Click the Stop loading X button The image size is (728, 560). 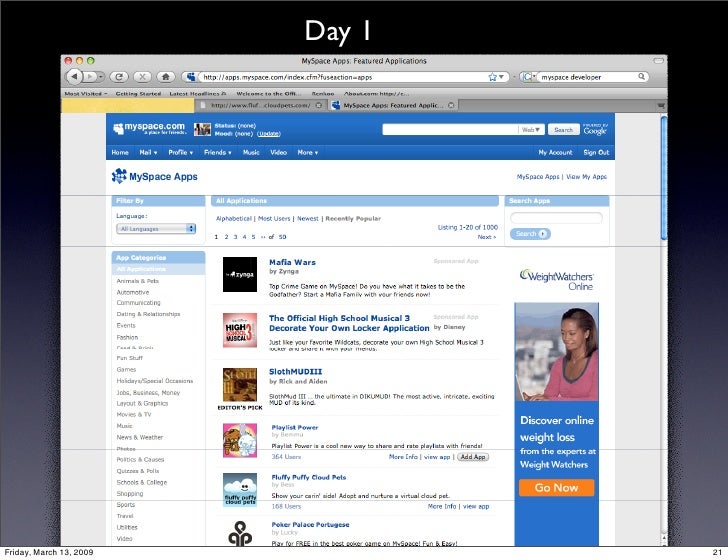click(x=143, y=77)
